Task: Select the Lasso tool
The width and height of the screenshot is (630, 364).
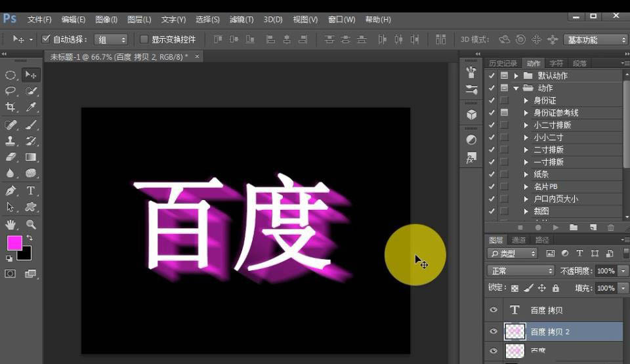Action: pyautogui.click(x=10, y=91)
